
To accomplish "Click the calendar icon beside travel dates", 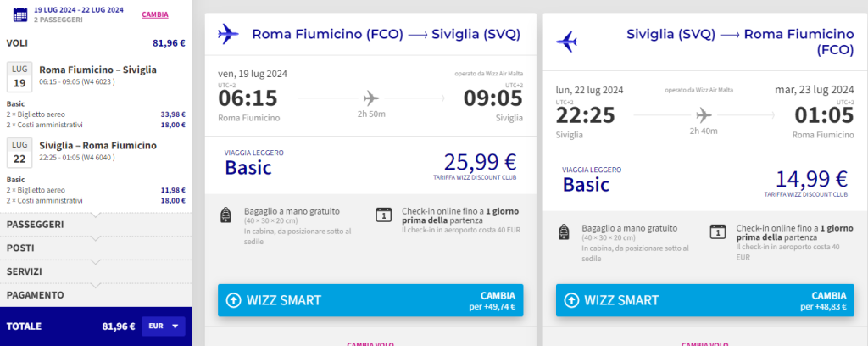I will (20, 14).
